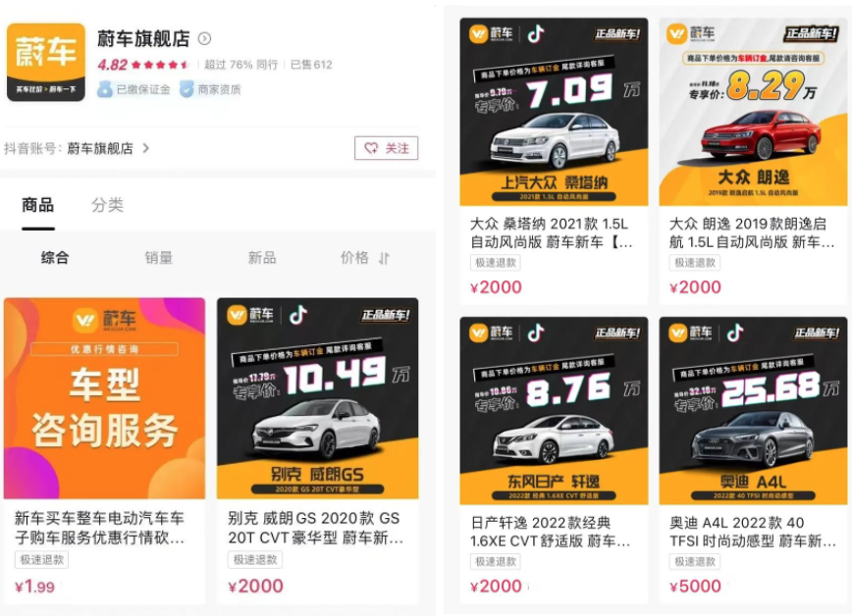
Task: Switch to the 分类 tab
Action: tap(108, 205)
